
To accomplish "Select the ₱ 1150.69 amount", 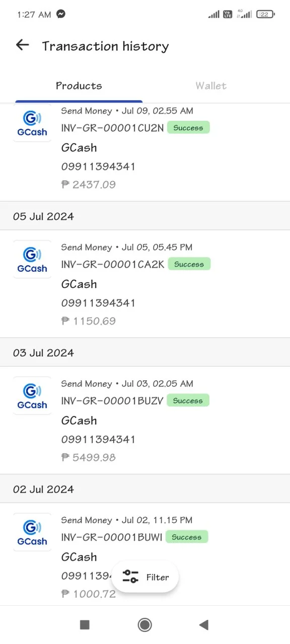I will point(89,321).
